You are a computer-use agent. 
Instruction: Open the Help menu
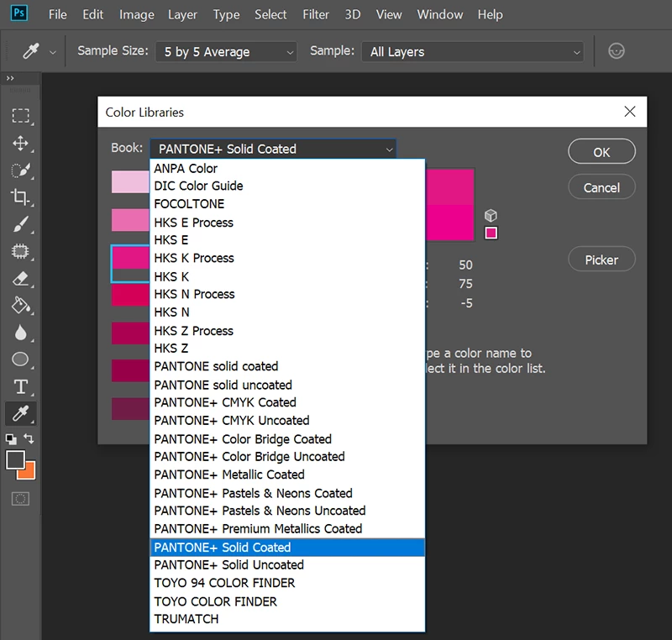(491, 14)
